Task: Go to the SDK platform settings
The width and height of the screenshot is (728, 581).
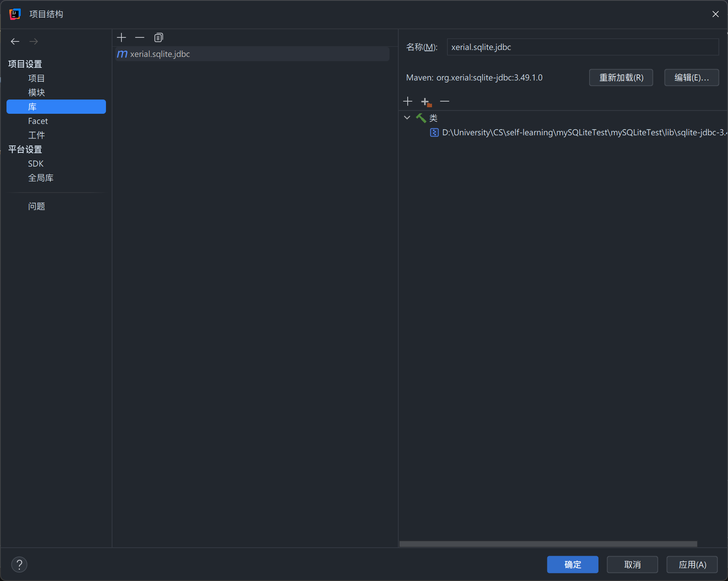Action: 36,164
